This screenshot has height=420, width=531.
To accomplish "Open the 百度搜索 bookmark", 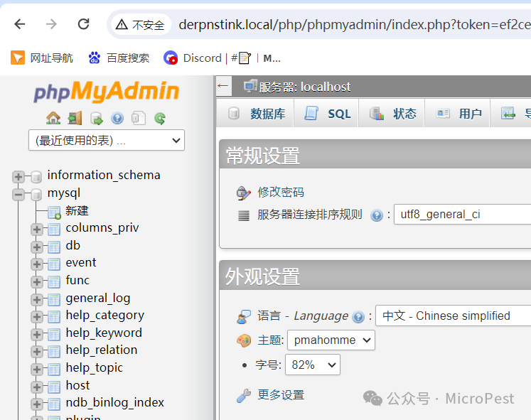I will (x=119, y=58).
